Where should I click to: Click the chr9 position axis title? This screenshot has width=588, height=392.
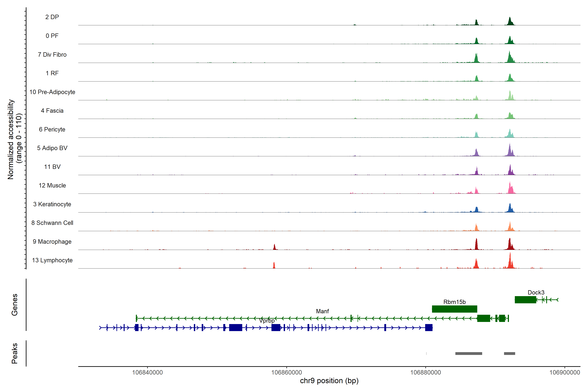tap(329, 381)
